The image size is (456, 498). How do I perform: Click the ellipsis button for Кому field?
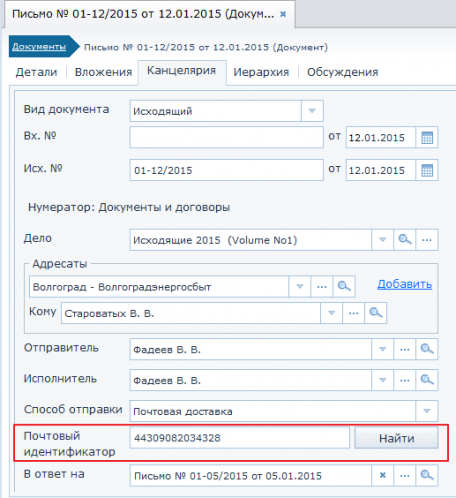(x=353, y=313)
